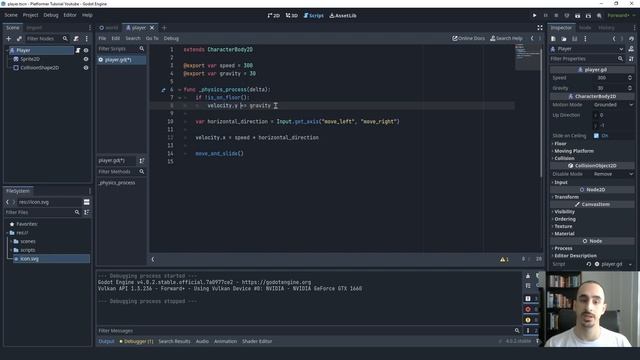Open the Shader Editor bottom panel
The image size is (640, 360).
257,341
